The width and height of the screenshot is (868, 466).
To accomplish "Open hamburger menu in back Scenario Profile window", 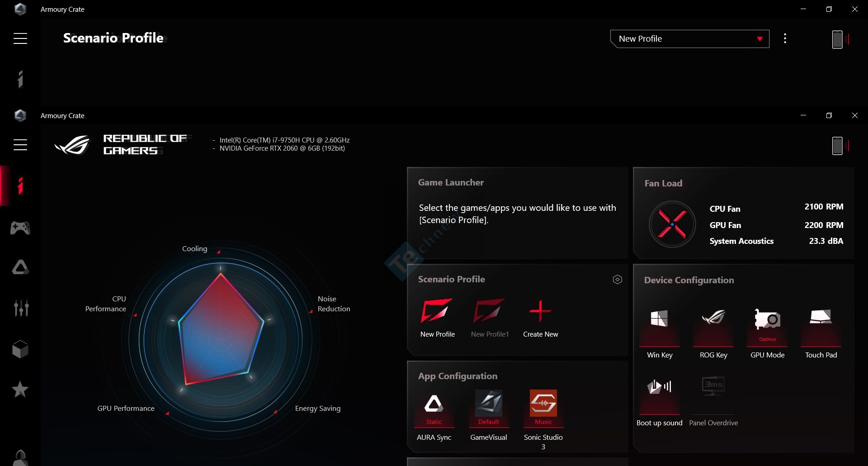I will tap(20, 38).
